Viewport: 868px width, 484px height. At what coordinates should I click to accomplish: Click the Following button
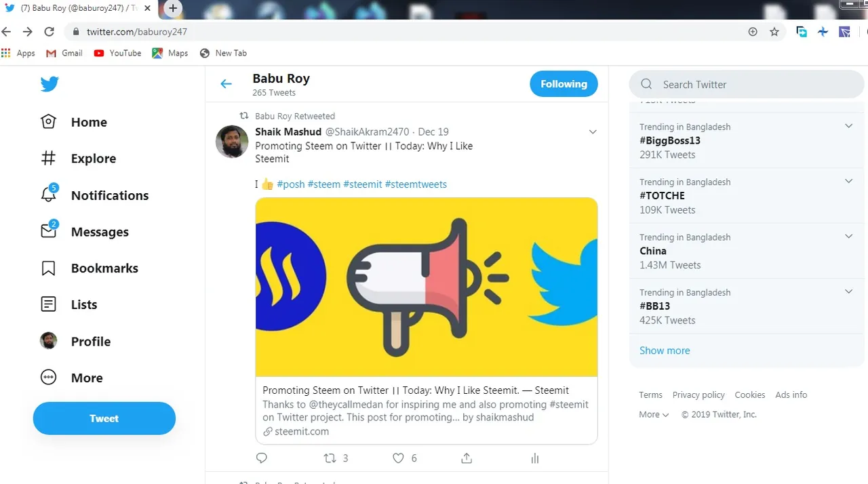tap(564, 84)
